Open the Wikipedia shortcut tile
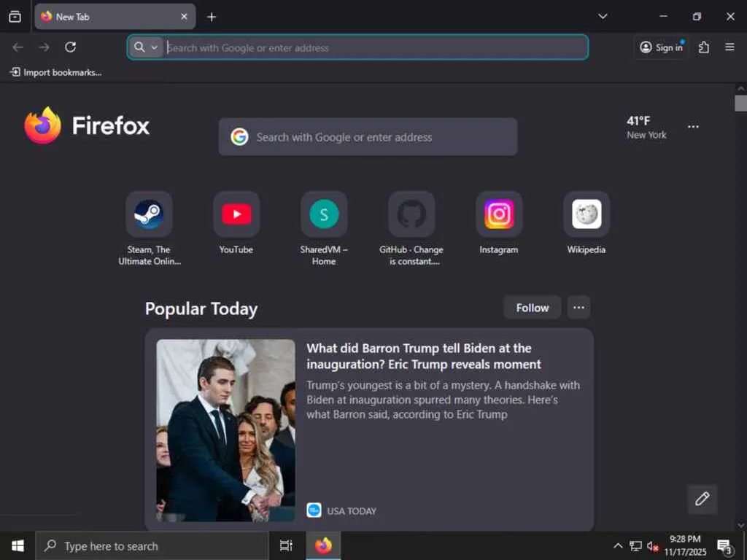The width and height of the screenshot is (747, 560). click(x=587, y=214)
